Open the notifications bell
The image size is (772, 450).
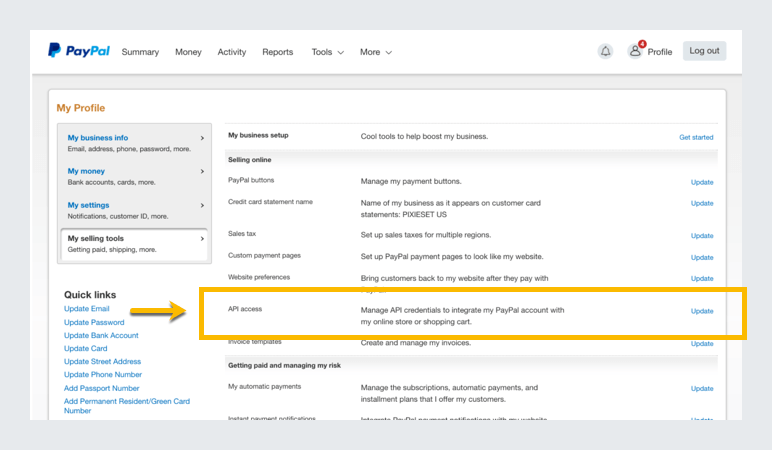[605, 51]
